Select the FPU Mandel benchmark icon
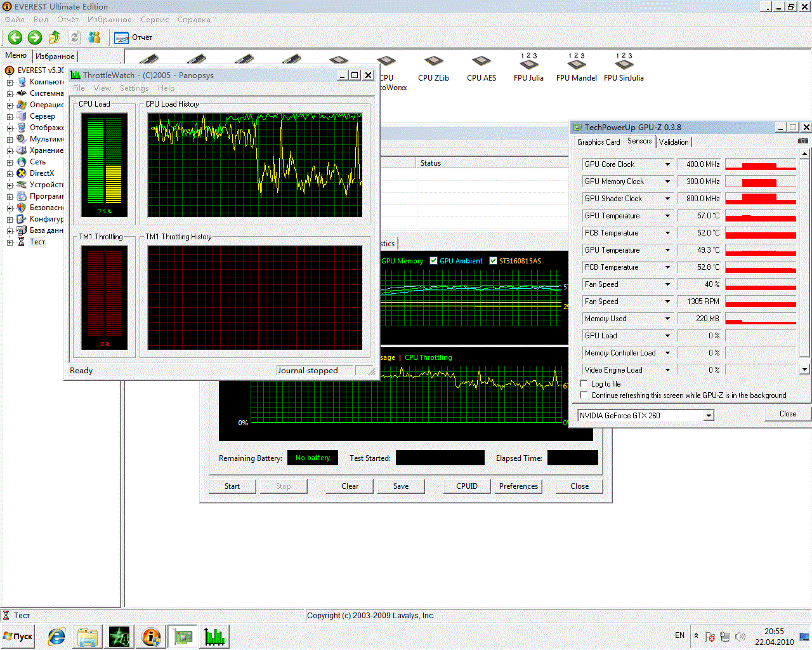The width and height of the screenshot is (812, 650). coord(576,67)
